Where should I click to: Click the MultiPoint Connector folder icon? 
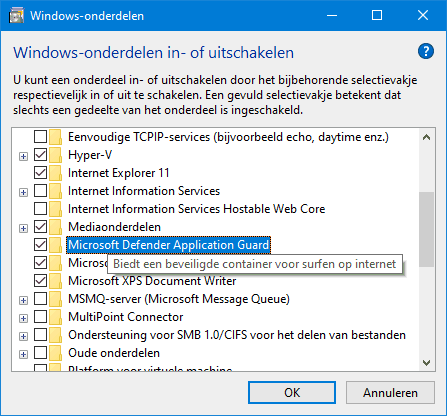tap(55, 317)
